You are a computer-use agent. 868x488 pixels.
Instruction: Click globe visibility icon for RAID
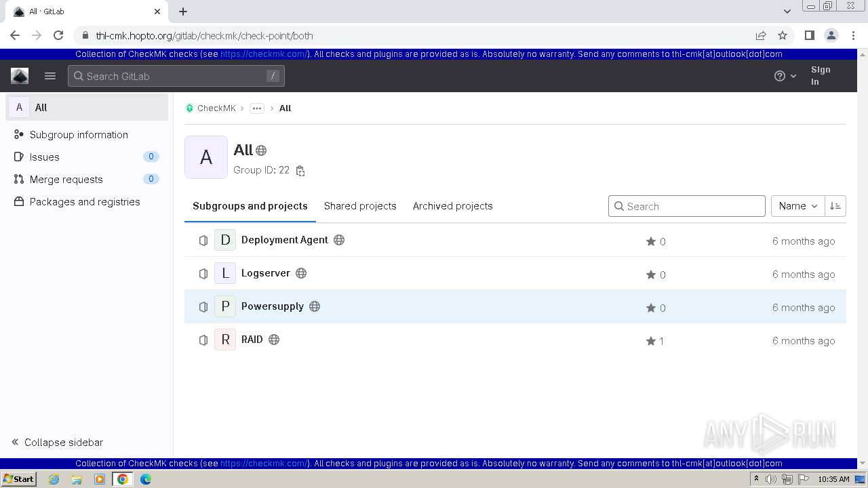(x=274, y=340)
